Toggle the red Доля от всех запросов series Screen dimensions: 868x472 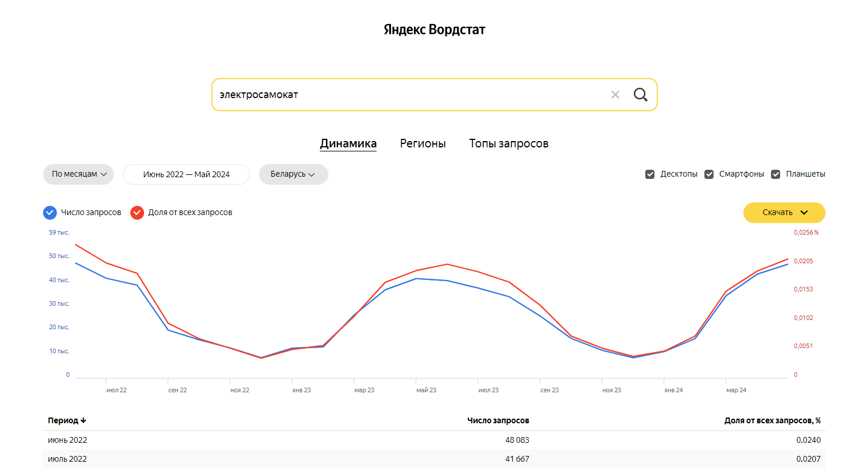(x=137, y=213)
